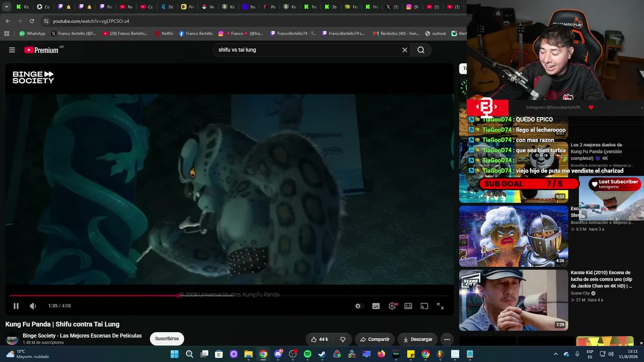This screenshot has width=644, height=362.
Task: Download the video with Descargar
Action: [418, 339]
